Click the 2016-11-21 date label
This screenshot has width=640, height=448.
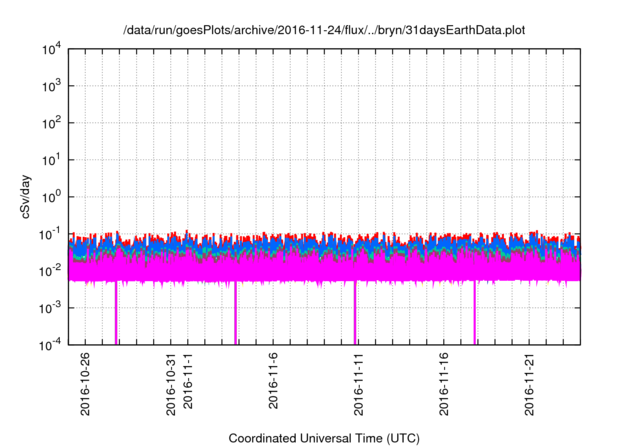coord(529,384)
